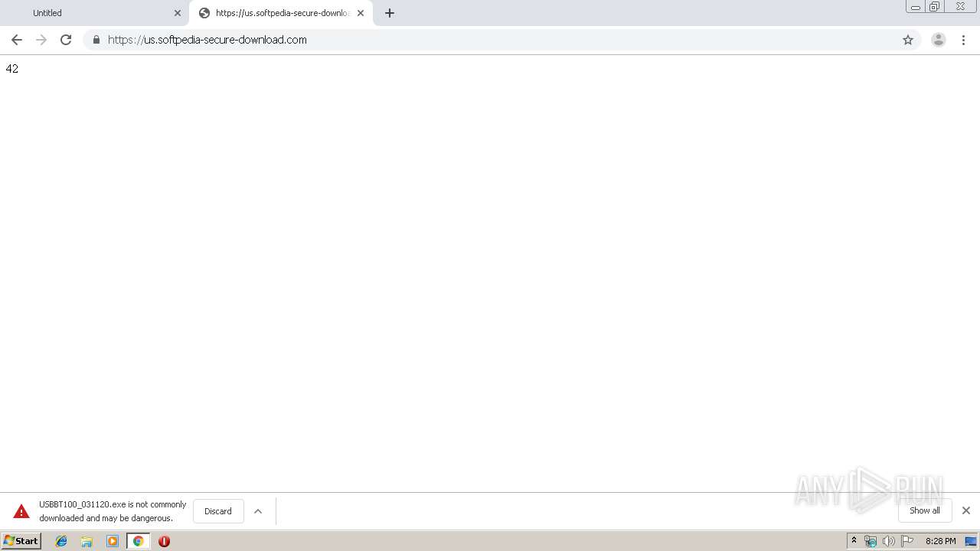980x551 pixels.
Task: Open the volume speaker tray icon
Action: coord(888,541)
